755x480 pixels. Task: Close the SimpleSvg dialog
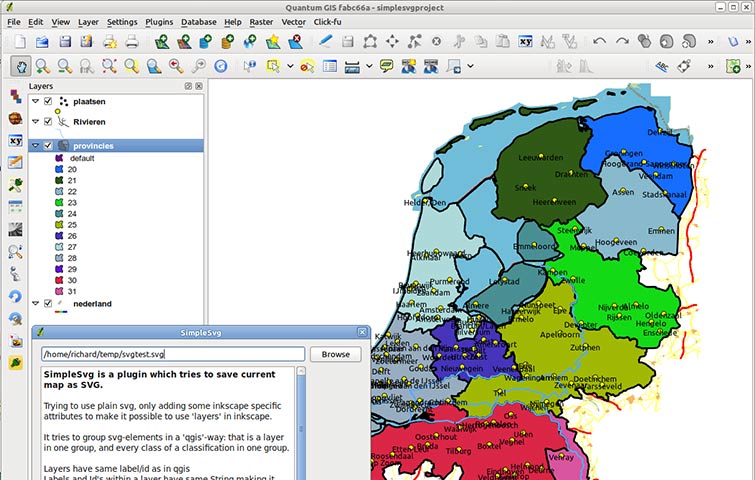(x=363, y=332)
